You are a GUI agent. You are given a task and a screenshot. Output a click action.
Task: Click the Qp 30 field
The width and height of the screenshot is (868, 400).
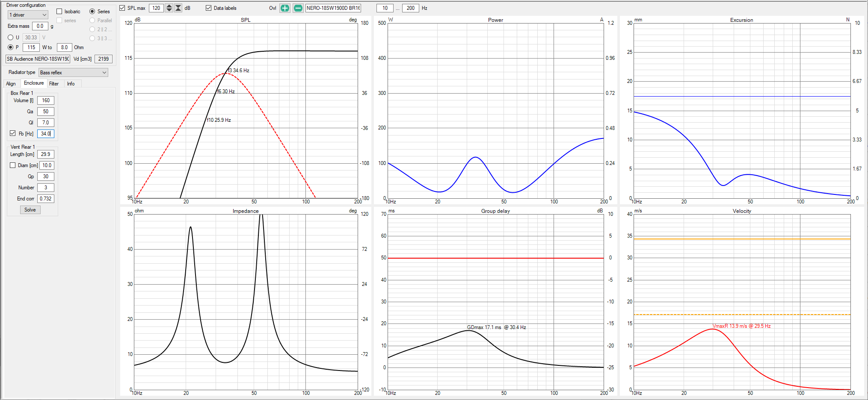(46, 176)
